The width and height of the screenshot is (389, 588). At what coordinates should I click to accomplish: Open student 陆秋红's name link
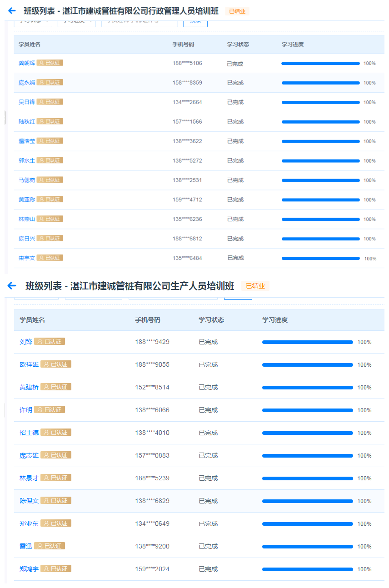[26, 122]
